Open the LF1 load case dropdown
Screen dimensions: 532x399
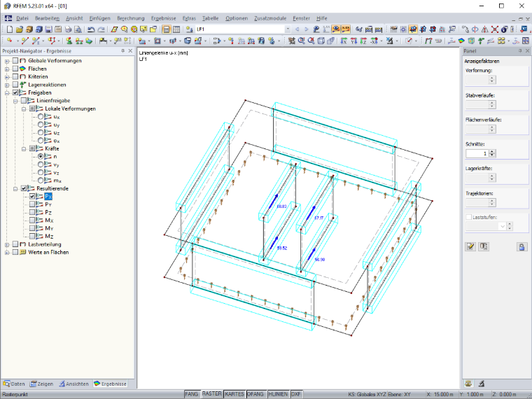pos(288,29)
